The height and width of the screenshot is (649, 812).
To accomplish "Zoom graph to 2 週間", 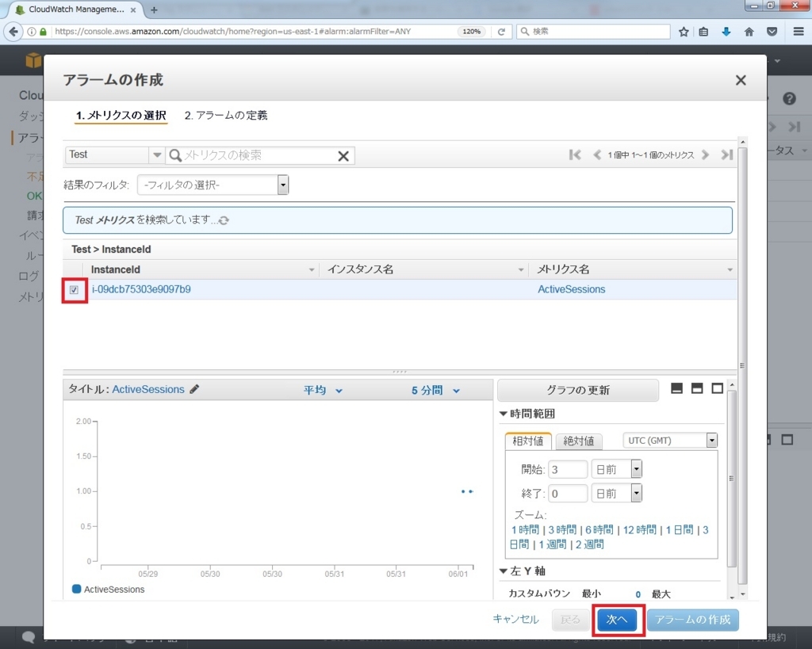I will pyautogui.click(x=590, y=544).
